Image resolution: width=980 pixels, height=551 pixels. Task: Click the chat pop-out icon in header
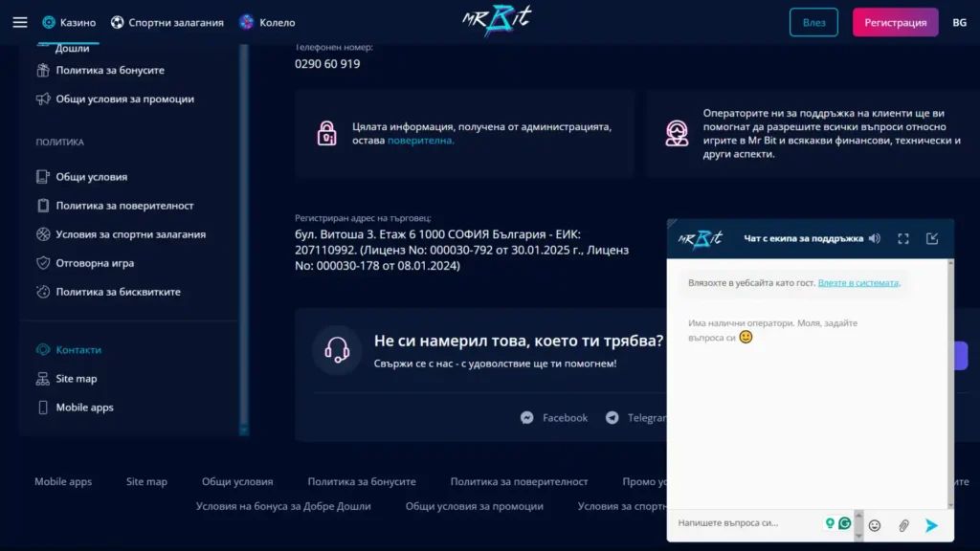click(x=932, y=238)
